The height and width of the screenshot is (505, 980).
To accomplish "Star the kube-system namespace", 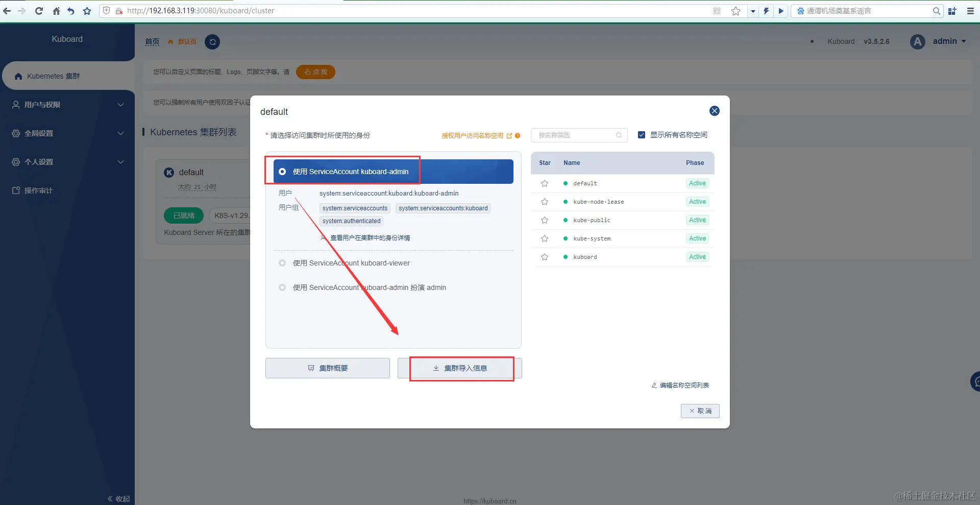I will pos(545,238).
